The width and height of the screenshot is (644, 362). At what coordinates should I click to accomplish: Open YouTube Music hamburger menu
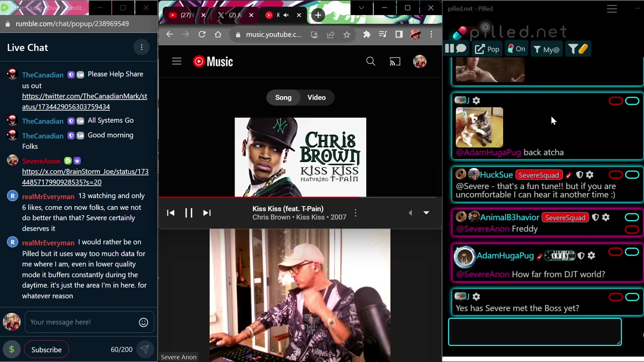click(177, 61)
